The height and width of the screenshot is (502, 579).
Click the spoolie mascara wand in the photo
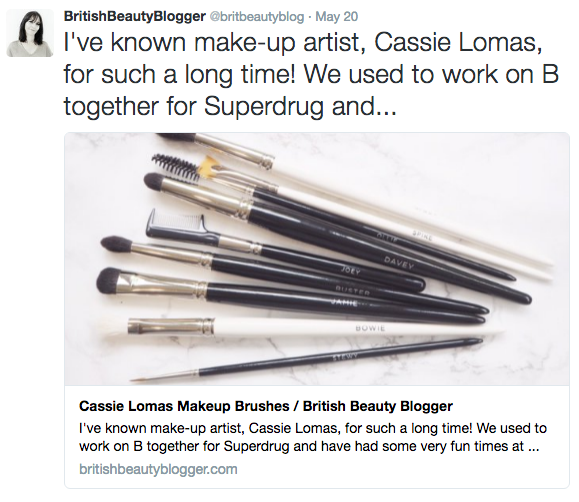coord(175,165)
